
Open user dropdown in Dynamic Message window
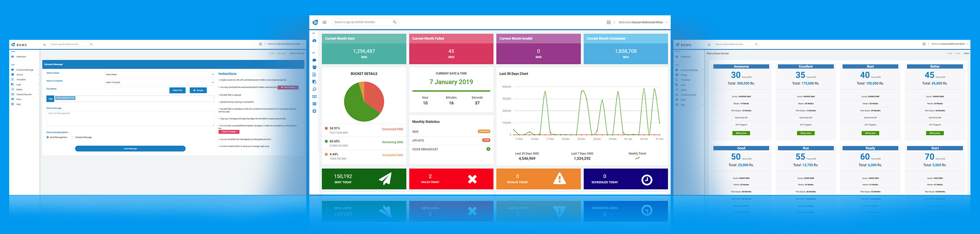[x=285, y=44]
